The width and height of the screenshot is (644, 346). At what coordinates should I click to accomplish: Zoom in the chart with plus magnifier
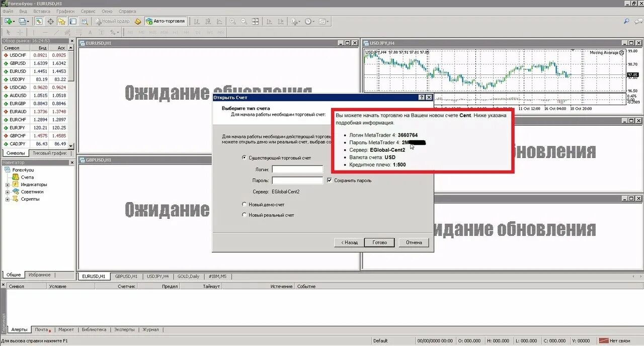pyautogui.click(x=232, y=21)
